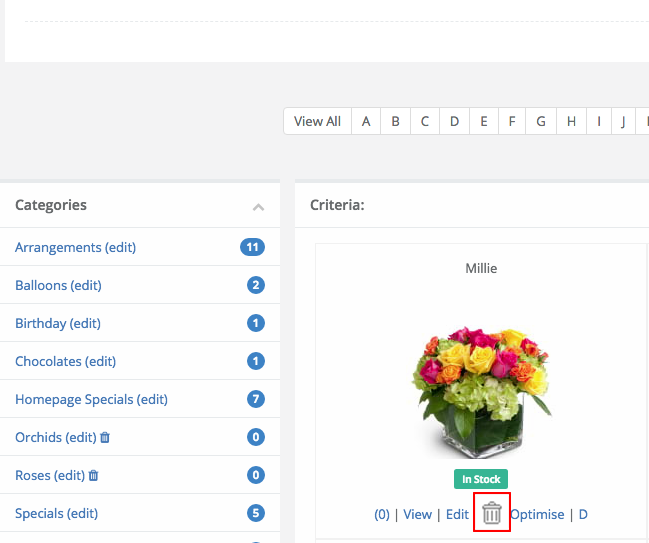This screenshot has width=649, height=543.
Task: Click the In Stock badge for Millie
Action: coord(481,479)
